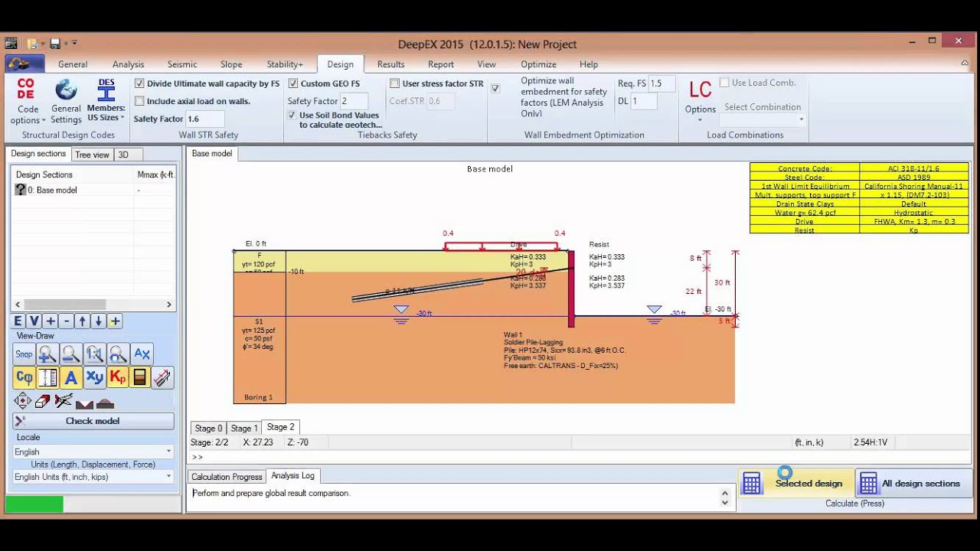Open the Members: US Sizes dropdown
Image resolution: width=980 pixels, height=551 pixels.
coord(106,99)
